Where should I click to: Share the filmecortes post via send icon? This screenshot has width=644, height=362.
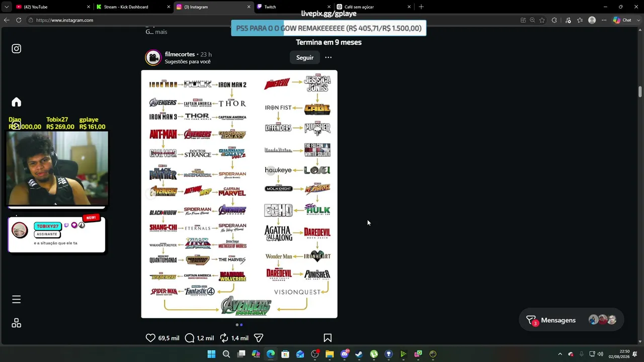tap(259, 338)
